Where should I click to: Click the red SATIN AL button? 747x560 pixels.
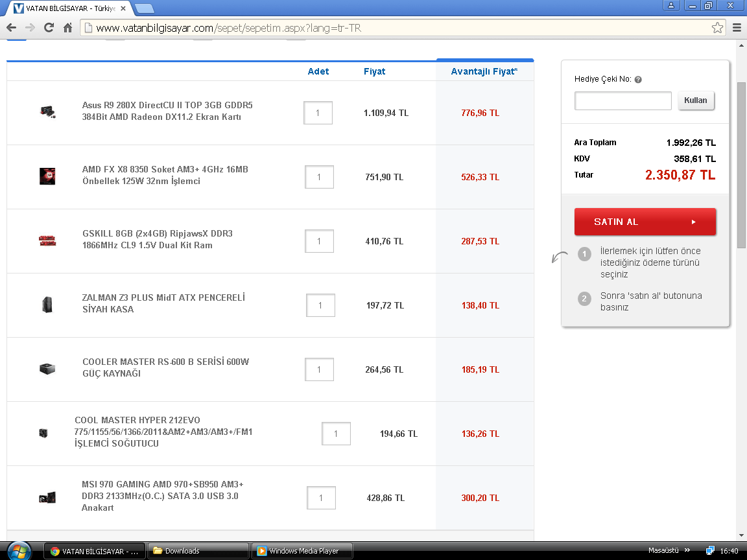click(x=645, y=222)
